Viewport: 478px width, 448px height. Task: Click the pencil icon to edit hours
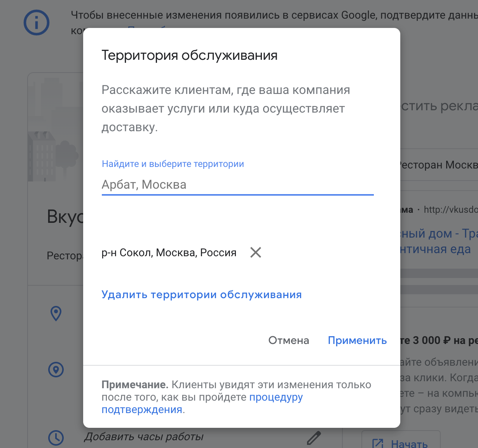tap(314, 438)
